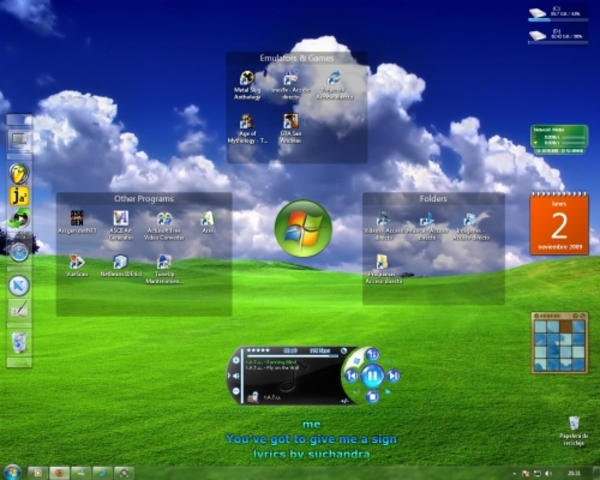Open the Imagenes folder shortcut
600x480 pixels.
(x=471, y=225)
